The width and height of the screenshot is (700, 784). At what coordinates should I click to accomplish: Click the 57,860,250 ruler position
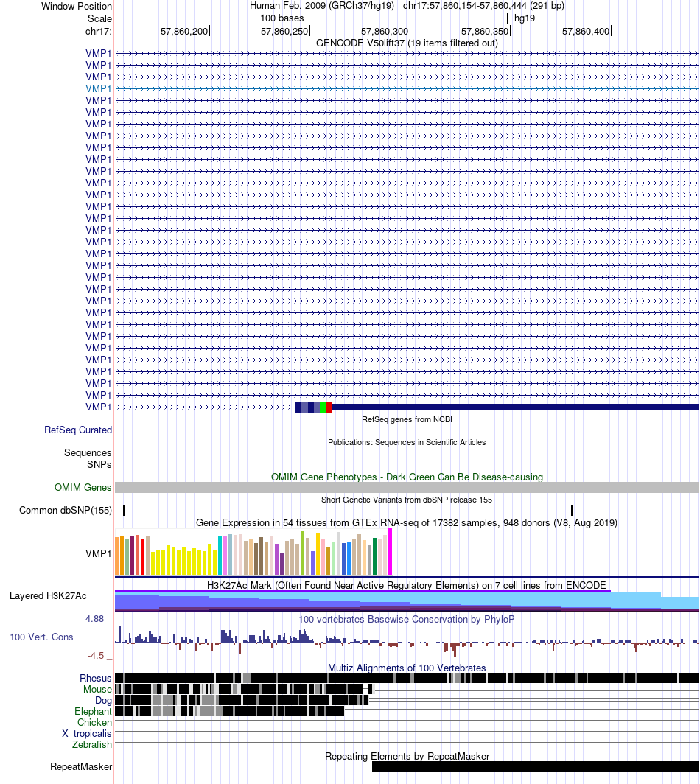pos(284,32)
